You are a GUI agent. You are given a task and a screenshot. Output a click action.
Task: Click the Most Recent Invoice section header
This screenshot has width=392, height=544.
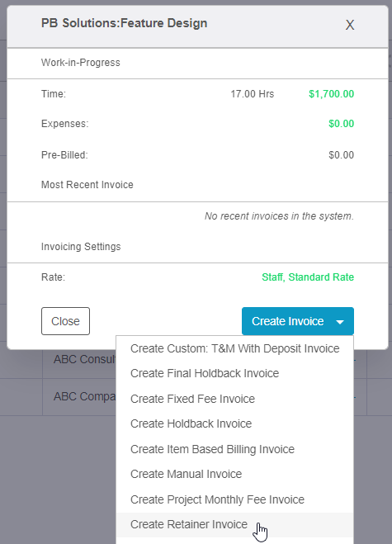(x=87, y=185)
